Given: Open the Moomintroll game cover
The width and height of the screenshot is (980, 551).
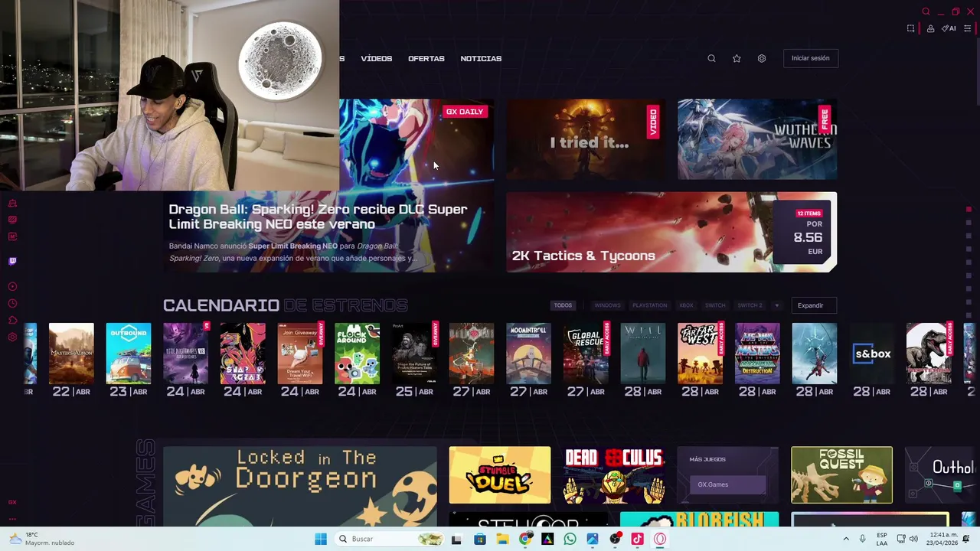Looking at the screenshot, I should (x=528, y=354).
